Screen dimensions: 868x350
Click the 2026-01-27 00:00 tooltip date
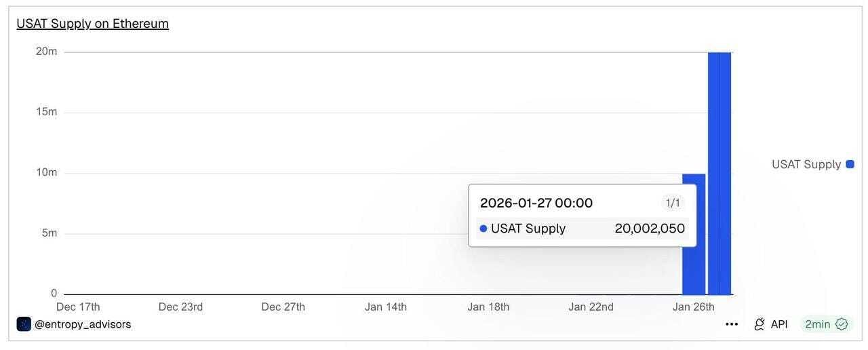536,203
